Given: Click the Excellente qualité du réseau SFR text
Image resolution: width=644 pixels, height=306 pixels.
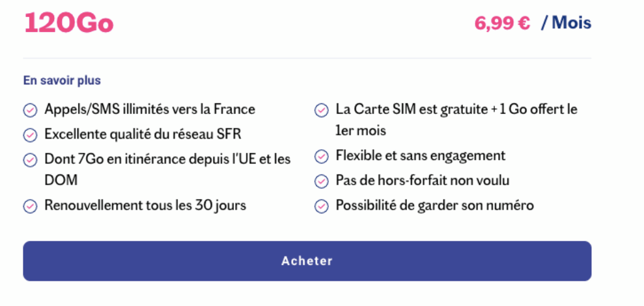Looking at the screenshot, I should 143,134.
